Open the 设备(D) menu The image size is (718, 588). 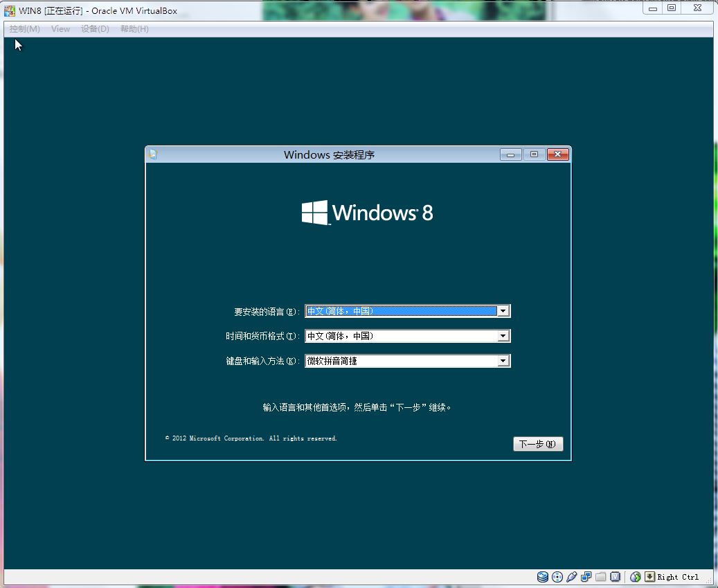95,29
